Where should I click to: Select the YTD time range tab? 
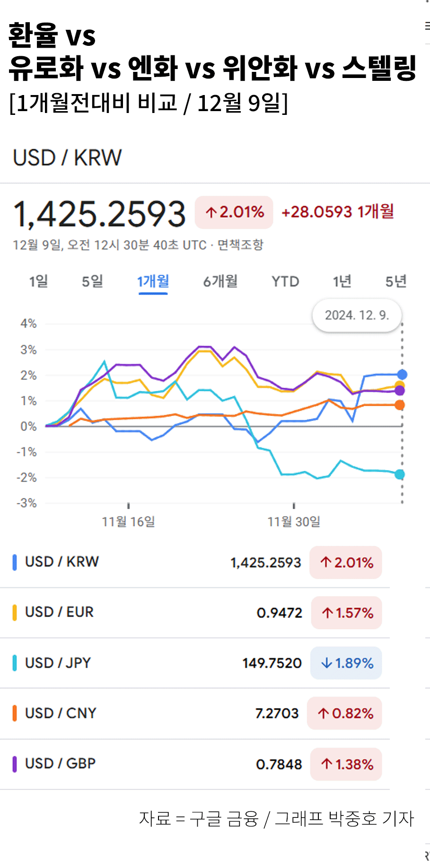pos(285,281)
